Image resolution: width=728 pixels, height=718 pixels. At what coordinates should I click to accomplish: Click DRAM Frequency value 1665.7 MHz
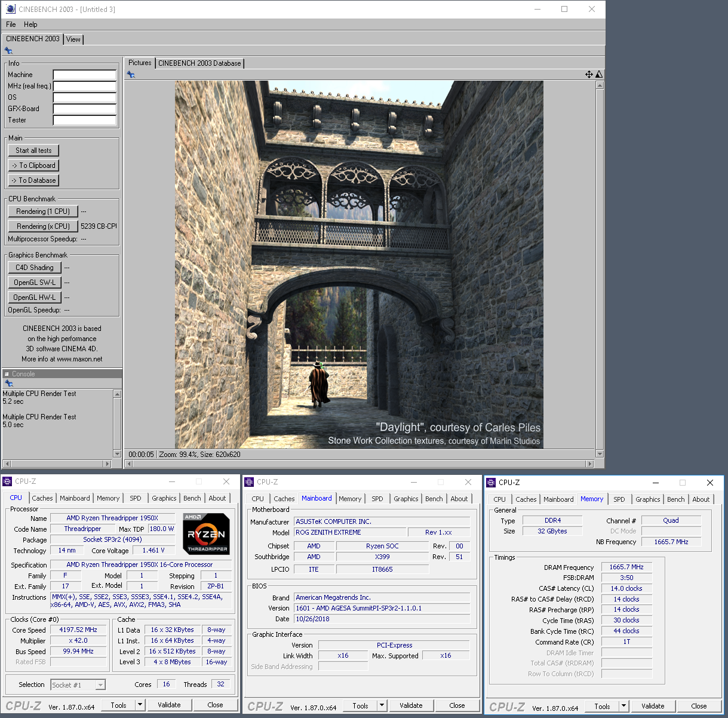(626, 567)
